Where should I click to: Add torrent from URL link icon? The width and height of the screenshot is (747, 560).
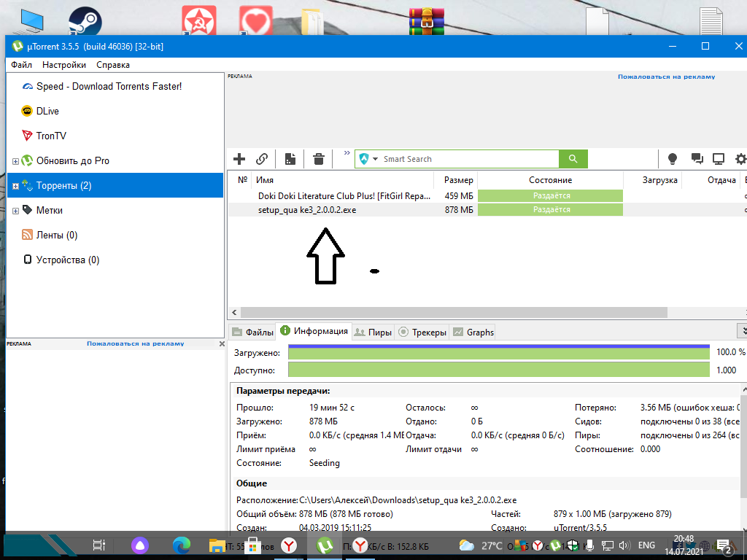(x=262, y=158)
